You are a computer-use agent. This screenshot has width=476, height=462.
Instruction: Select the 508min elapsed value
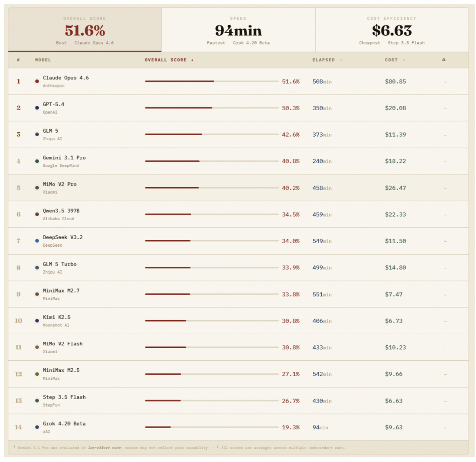(x=322, y=81)
